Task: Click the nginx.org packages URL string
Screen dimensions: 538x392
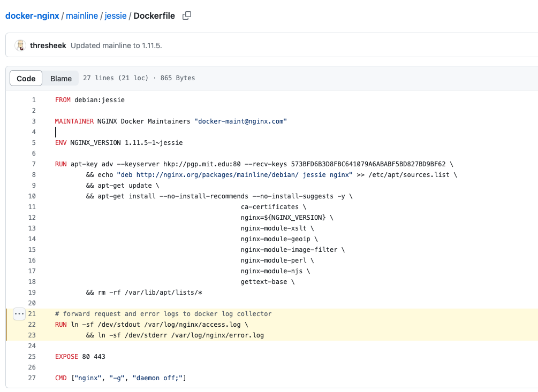Action: click(x=234, y=175)
